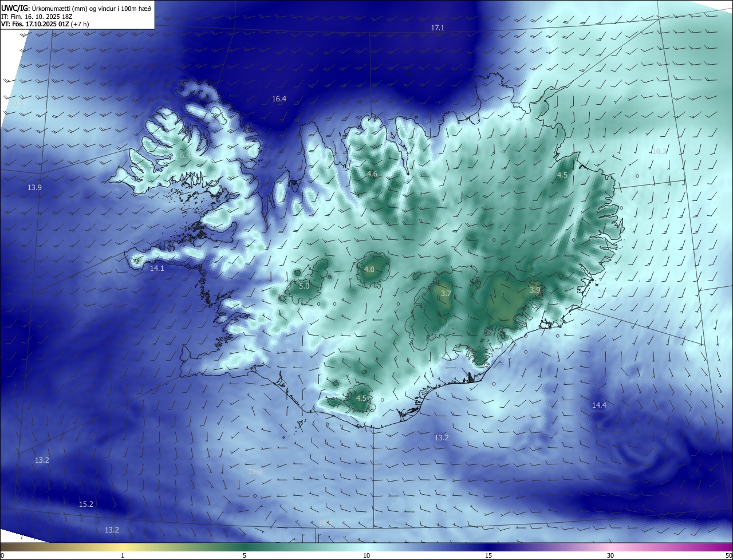Click the 5.0 value on the map

[x=304, y=285]
